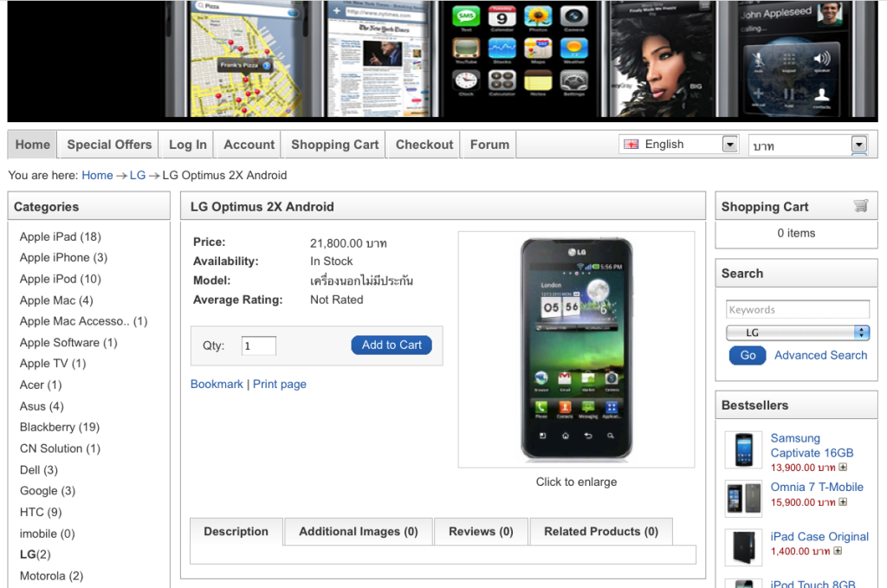This screenshot has width=887, height=588.
Task: Open the Log In menu item
Action: [x=187, y=145]
